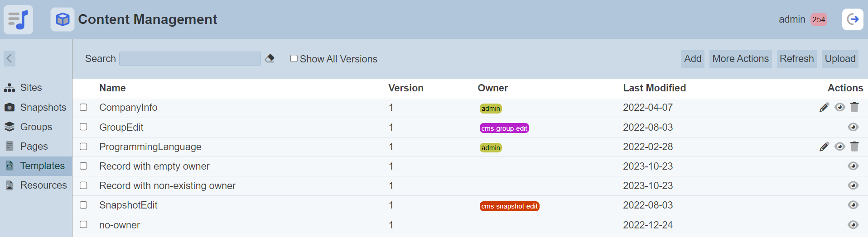Click the logout arrow icon
Screen dimensions: 868x237
853,19
